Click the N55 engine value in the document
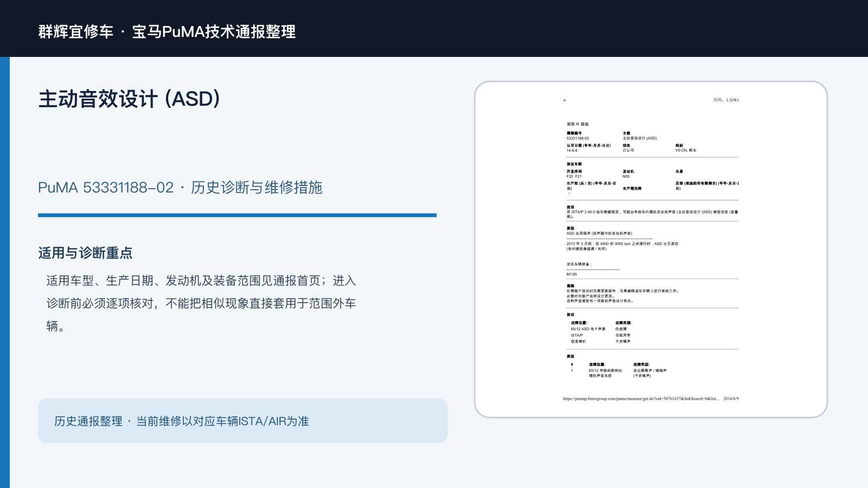This screenshot has height=488, width=868. pos(626,176)
